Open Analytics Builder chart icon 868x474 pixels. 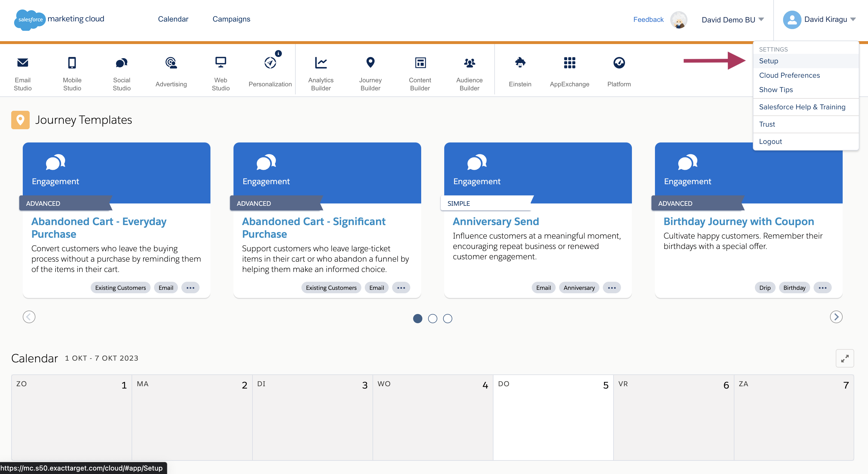321,63
